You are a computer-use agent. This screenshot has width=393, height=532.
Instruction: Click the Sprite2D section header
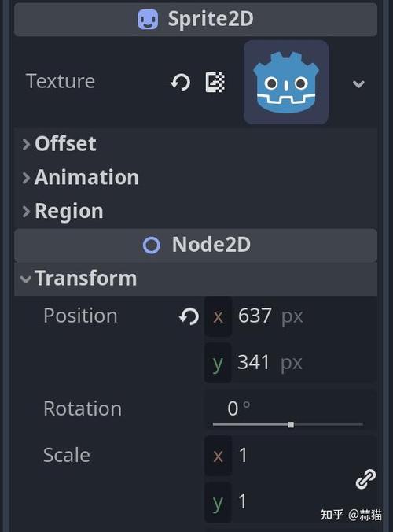tap(196, 19)
